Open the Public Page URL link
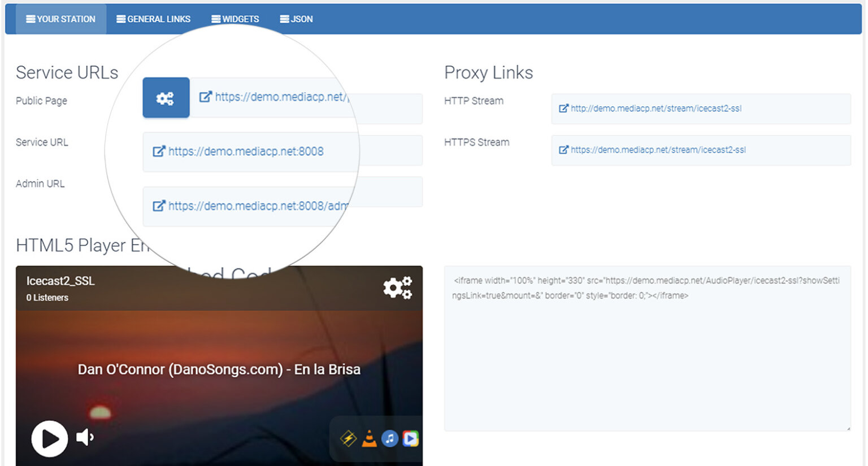 [x=281, y=97]
